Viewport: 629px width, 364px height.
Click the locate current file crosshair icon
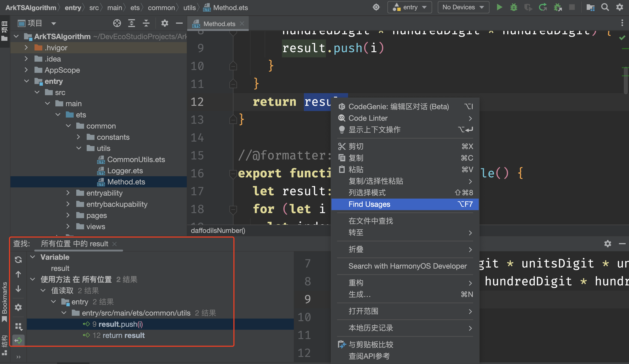(117, 23)
